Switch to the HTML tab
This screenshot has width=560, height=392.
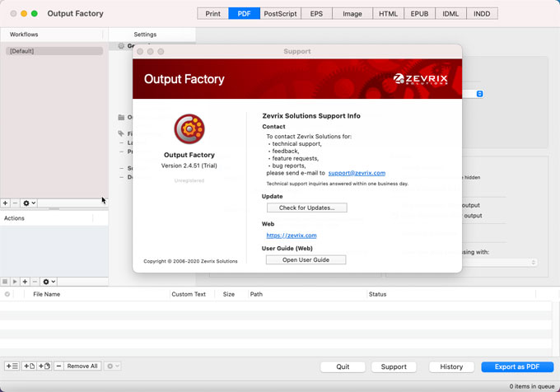click(x=388, y=13)
